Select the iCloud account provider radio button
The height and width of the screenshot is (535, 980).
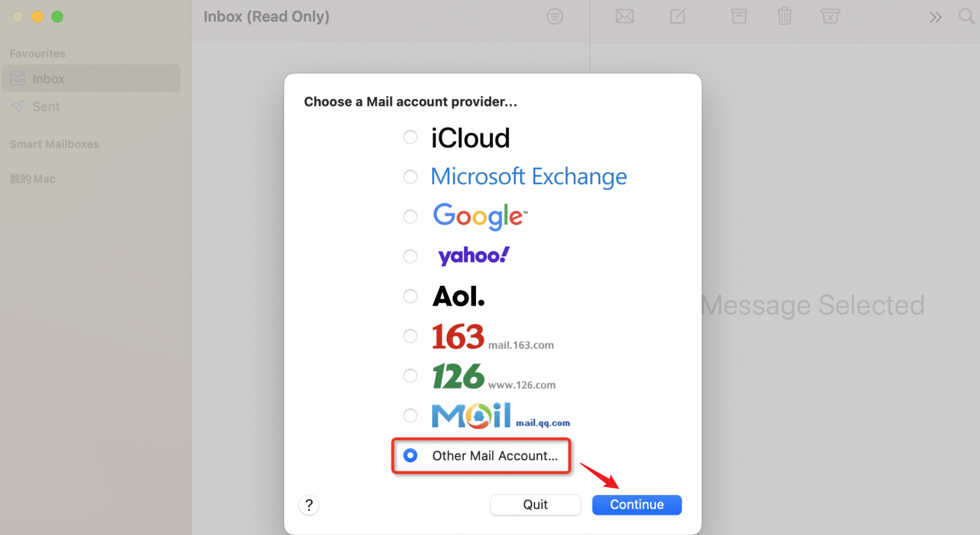[410, 137]
